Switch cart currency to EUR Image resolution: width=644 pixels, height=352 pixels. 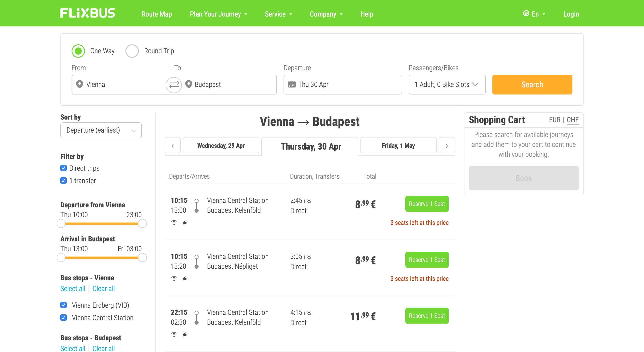point(555,120)
